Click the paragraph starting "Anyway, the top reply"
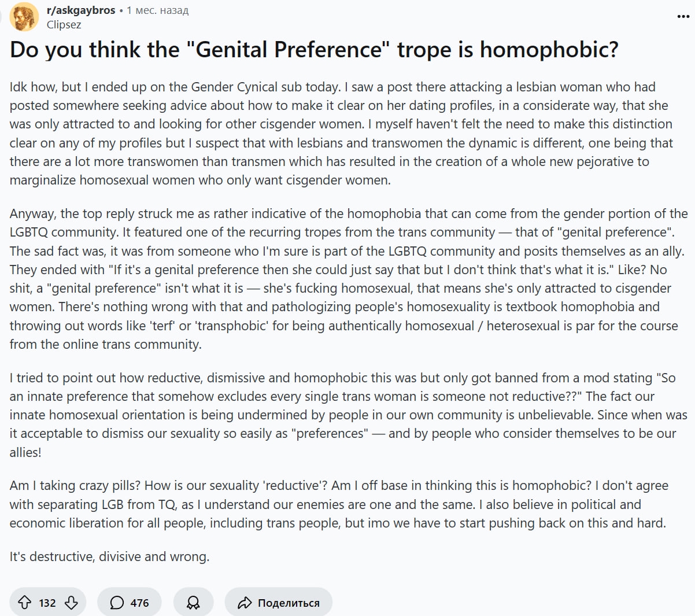Viewport: 695px width, 616px height. 347,279
